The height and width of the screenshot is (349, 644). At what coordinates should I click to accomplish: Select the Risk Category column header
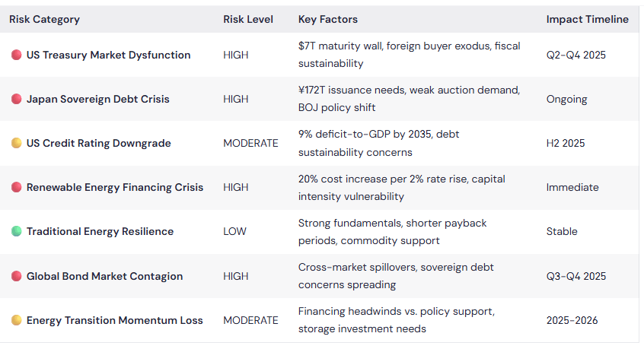pyautogui.click(x=44, y=19)
